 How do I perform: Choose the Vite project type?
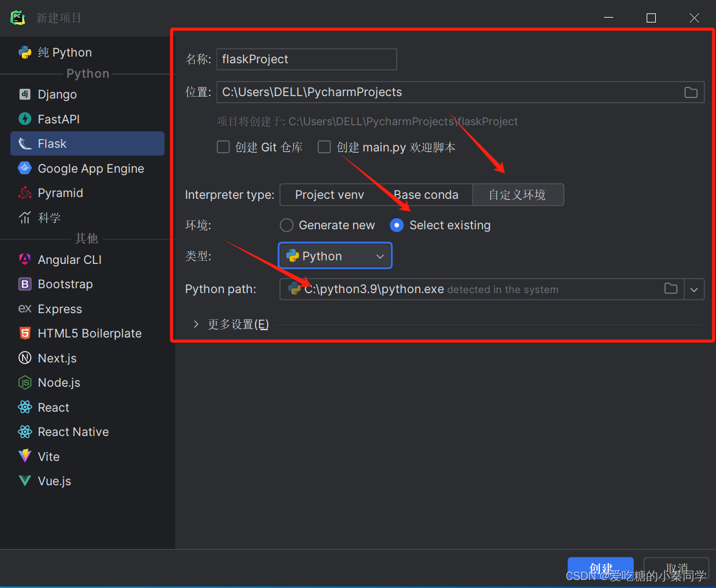87,457
